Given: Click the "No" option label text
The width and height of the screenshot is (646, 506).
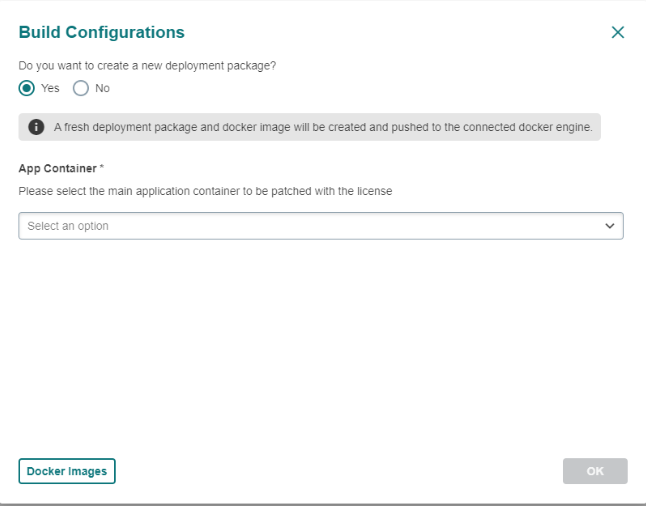Looking at the screenshot, I should pyautogui.click(x=102, y=88).
